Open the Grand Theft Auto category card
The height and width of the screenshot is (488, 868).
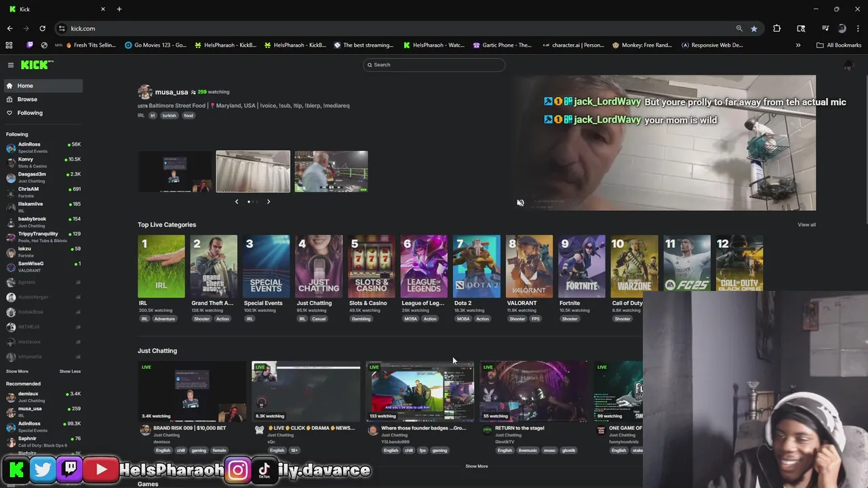point(214,266)
